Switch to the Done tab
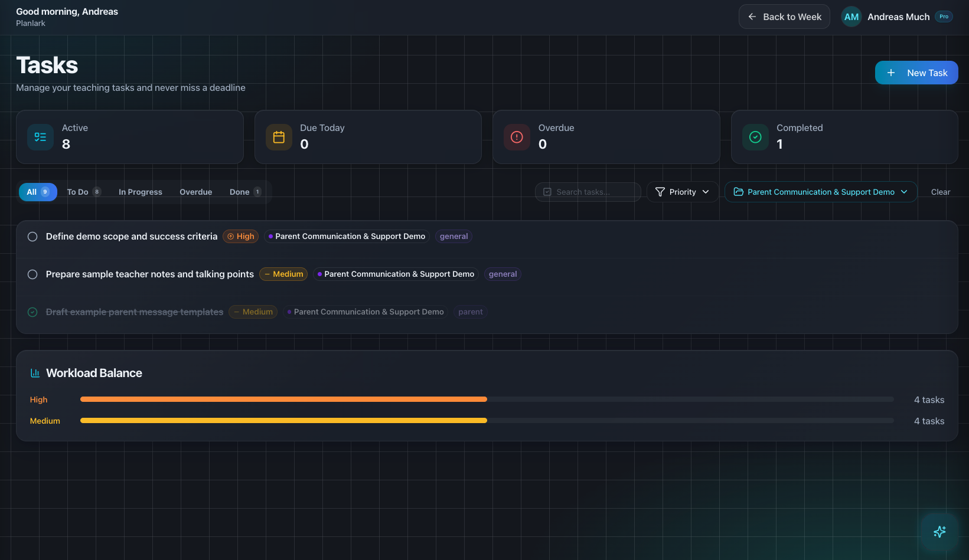969x560 pixels. [239, 192]
